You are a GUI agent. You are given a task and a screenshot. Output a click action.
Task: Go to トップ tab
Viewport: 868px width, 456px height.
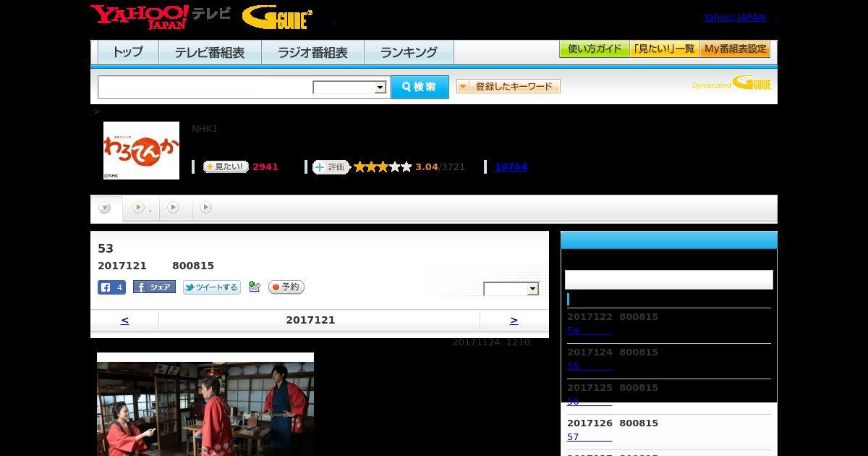click(128, 52)
